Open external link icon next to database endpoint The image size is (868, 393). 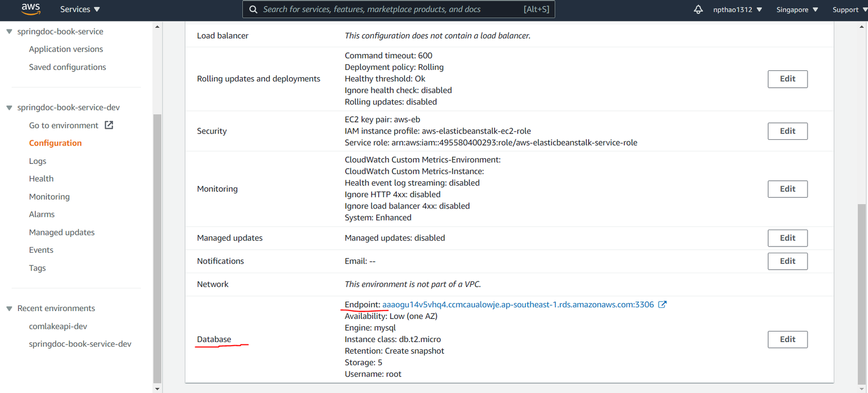click(662, 305)
